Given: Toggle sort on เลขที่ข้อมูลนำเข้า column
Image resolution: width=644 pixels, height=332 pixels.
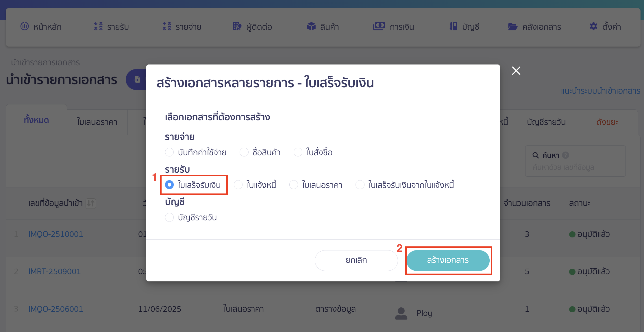Looking at the screenshot, I should pyautogui.click(x=90, y=204).
